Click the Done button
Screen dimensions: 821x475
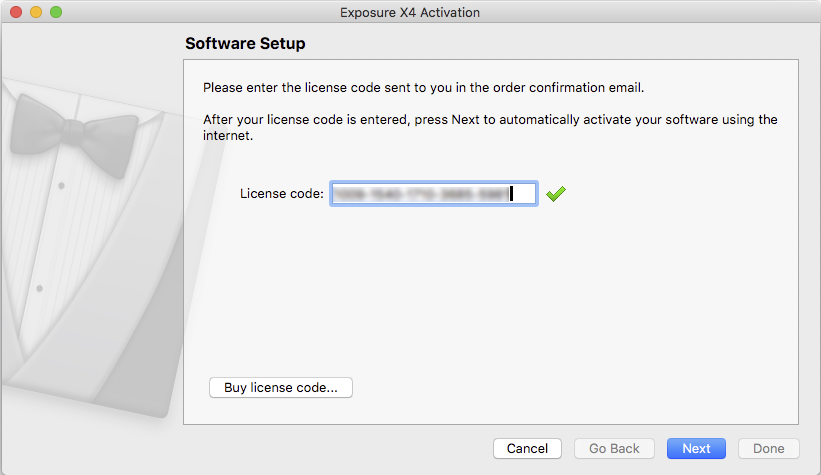769,448
